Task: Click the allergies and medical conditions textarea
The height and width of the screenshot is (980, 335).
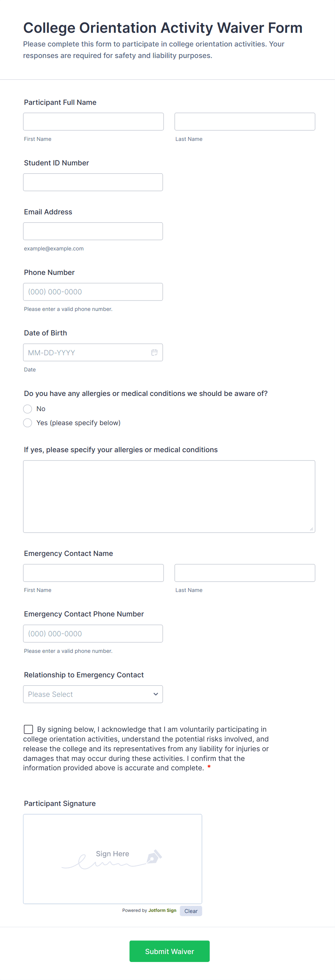Action: pos(169,496)
